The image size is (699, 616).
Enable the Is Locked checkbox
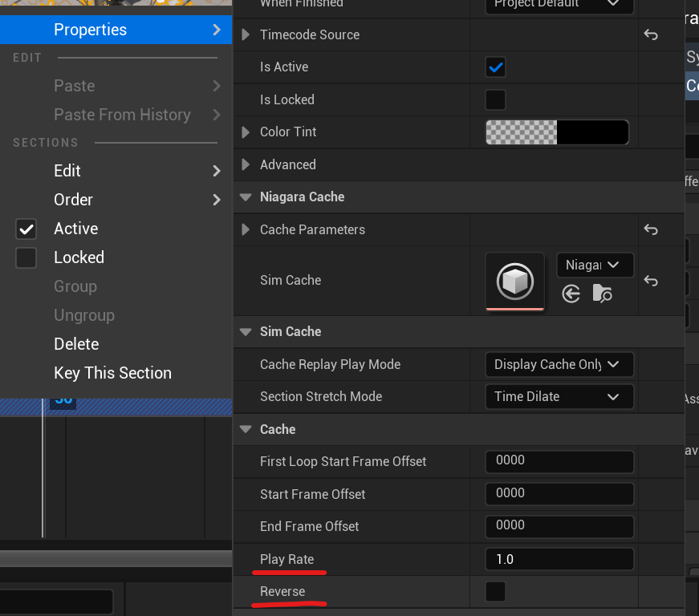coord(496,100)
